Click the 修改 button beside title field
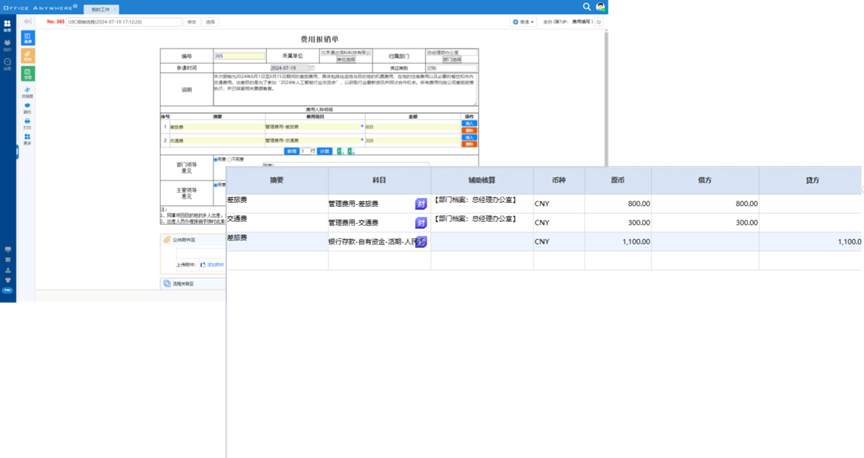 pyautogui.click(x=191, y=21)
